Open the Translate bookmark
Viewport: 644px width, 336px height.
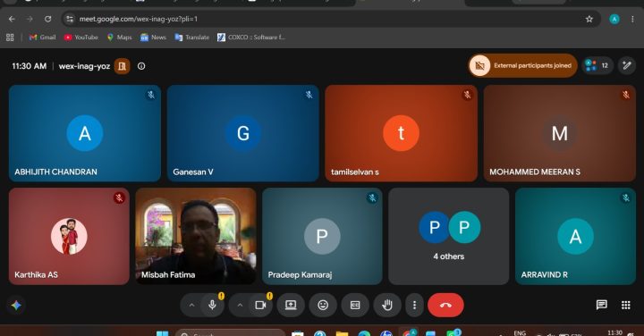pyautogui.click(x=191, y=38)
